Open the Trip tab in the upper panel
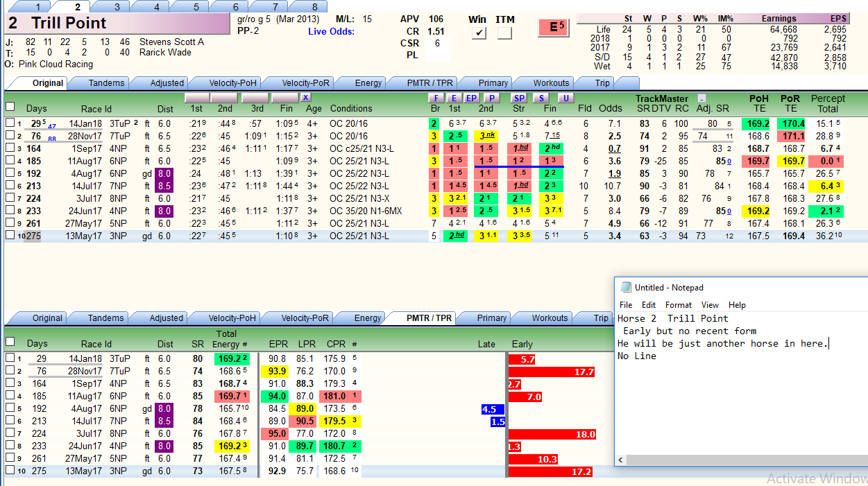 (x=602, y=83)
